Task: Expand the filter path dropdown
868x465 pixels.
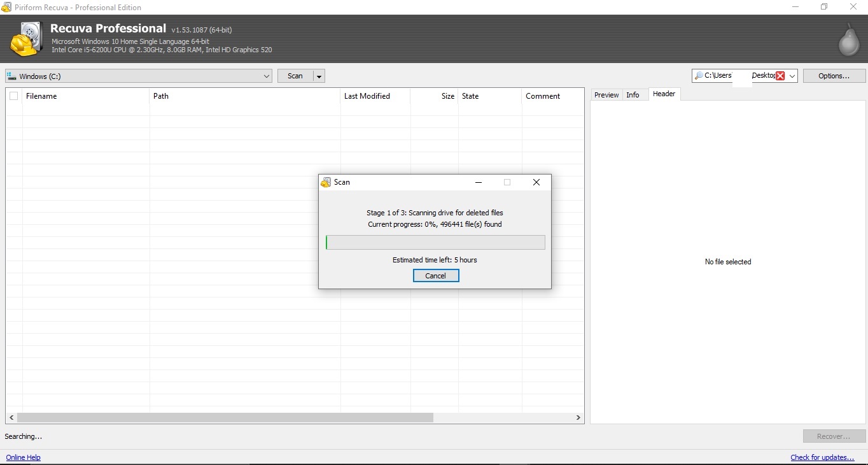Action: click(x=792, y=76)
